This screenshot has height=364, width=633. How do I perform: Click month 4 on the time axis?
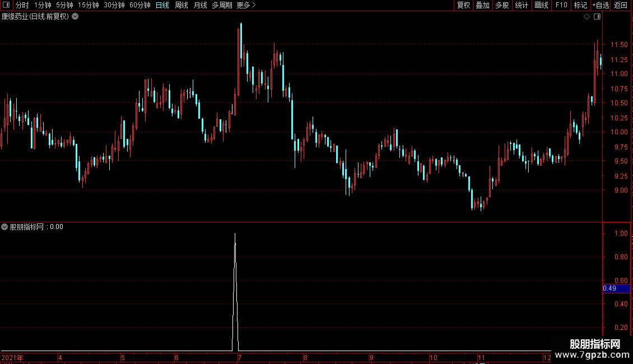click(x=60, y=358)
